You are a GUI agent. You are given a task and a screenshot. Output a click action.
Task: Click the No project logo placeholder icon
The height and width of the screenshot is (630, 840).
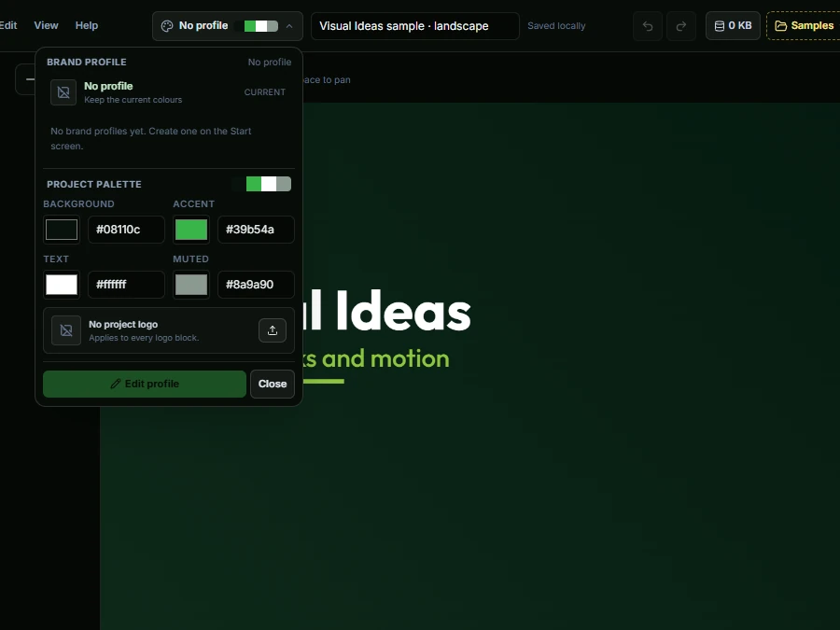(66, 330)
